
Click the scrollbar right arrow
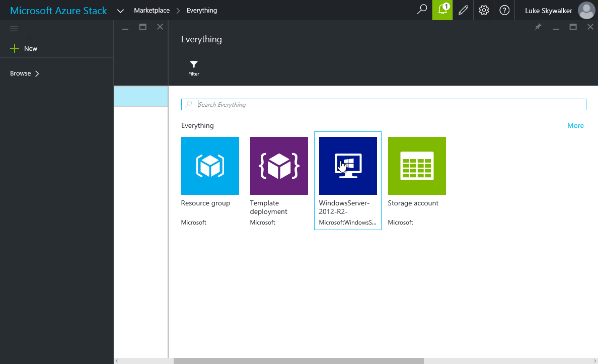tap(595, 361)
